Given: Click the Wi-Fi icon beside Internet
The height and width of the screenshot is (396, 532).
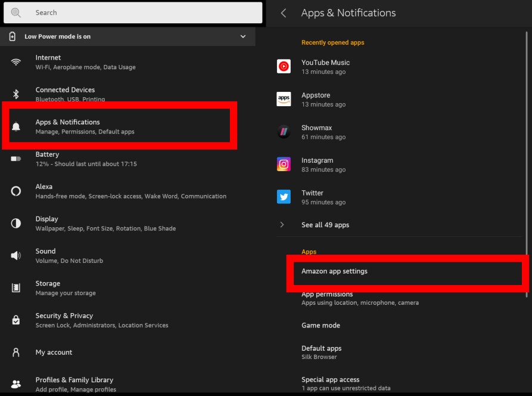Looking at the screenshot, I should (15, 62).
